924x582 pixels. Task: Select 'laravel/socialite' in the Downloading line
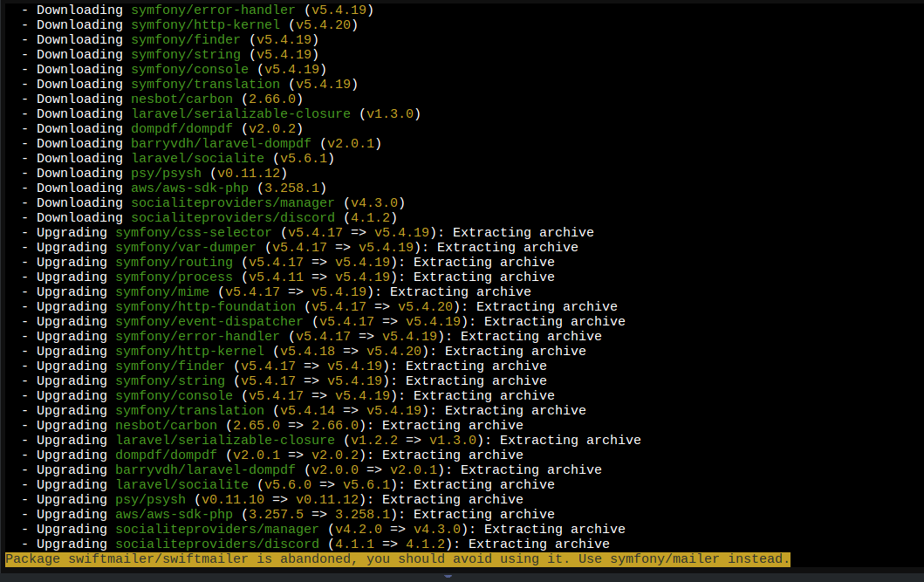click(197, 158)
